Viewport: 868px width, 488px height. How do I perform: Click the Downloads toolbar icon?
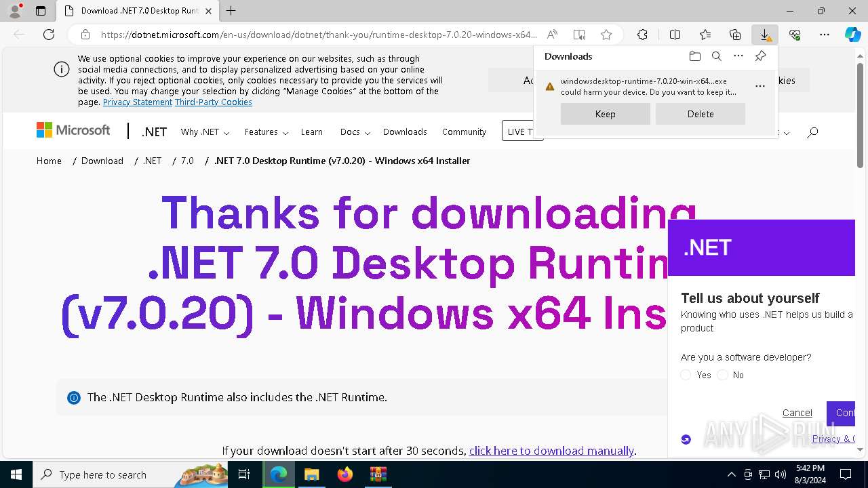765,35
